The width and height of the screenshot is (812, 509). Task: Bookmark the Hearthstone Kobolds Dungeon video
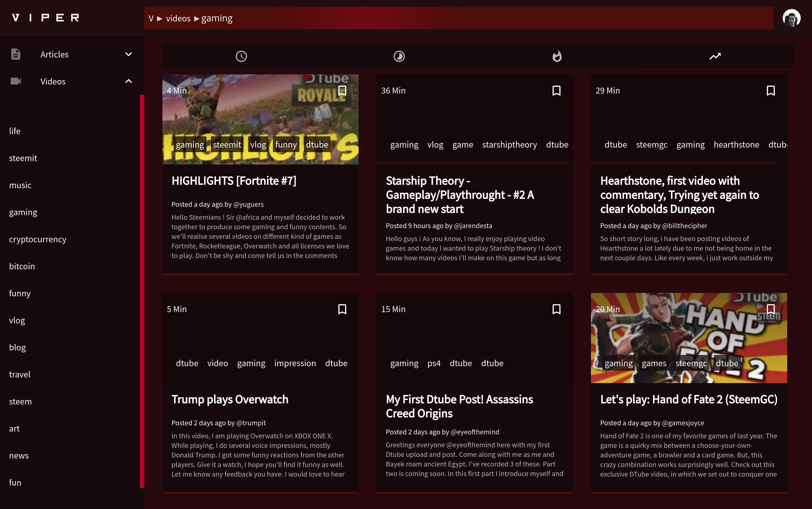coord(771,90)
